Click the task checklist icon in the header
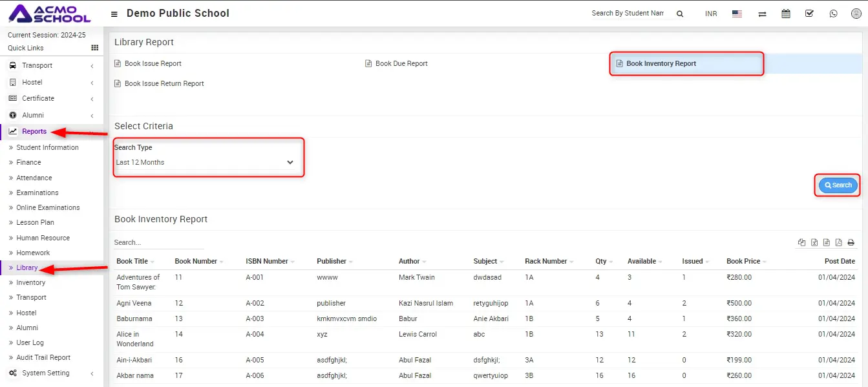The height and width of the screenshot is (387, 868). click(809, 14)
